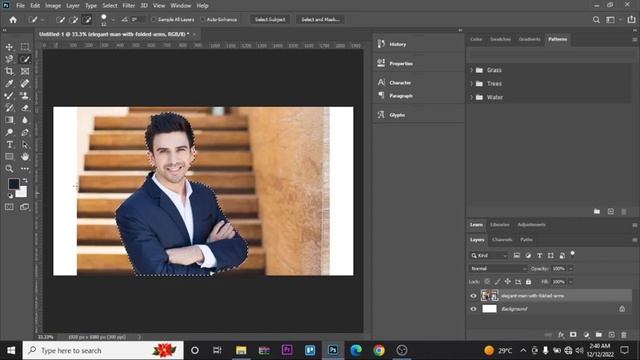Select the Brush tool
This screenshot has height=360, width=640.
[x=9, y=96]
